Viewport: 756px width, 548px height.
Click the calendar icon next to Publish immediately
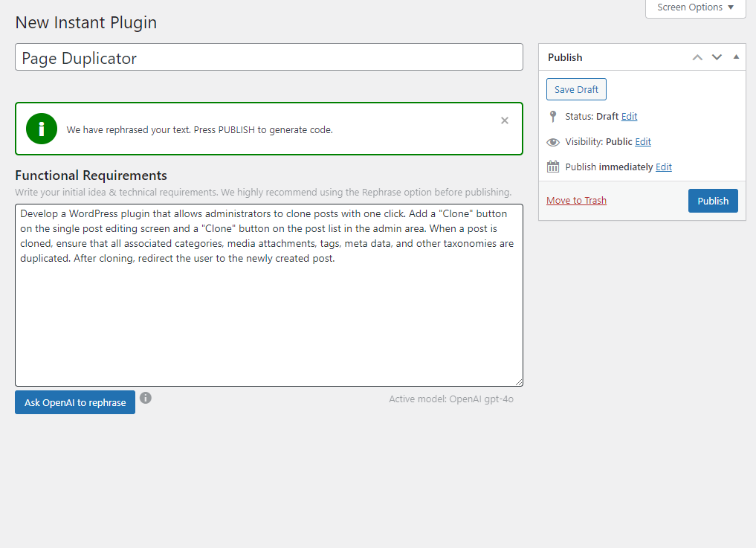(553, 167)
